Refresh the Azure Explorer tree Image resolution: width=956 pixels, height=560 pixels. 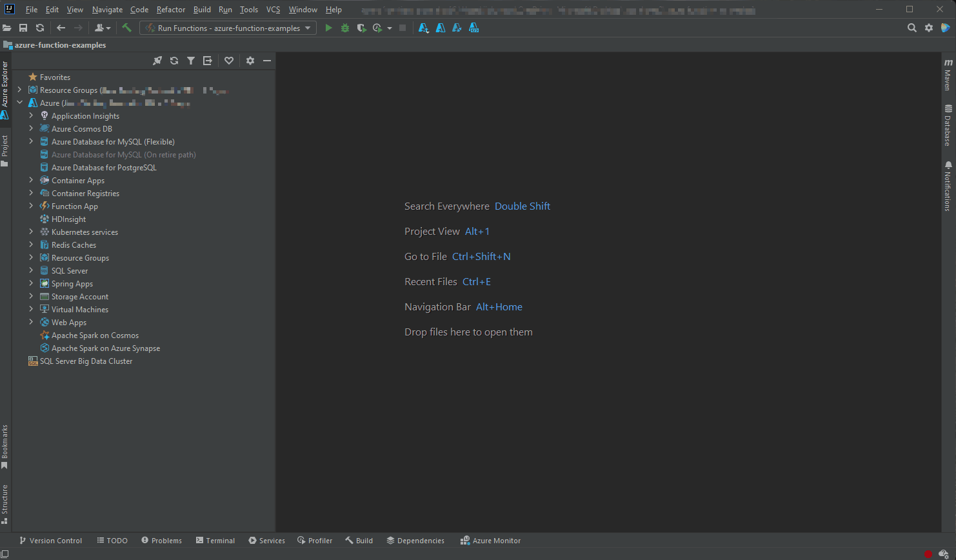coord(174,60)
